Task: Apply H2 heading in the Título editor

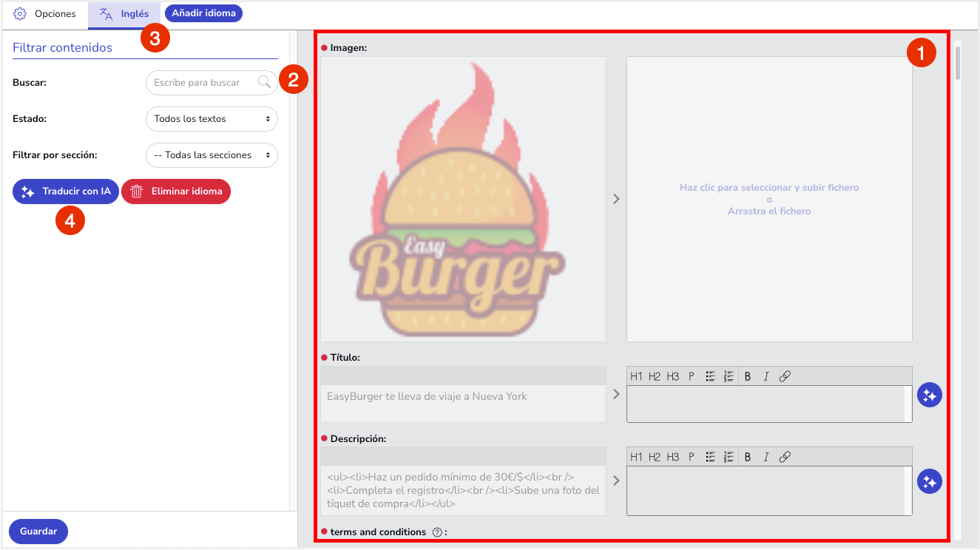Action: pyautogui.click(x=655, y=376)
